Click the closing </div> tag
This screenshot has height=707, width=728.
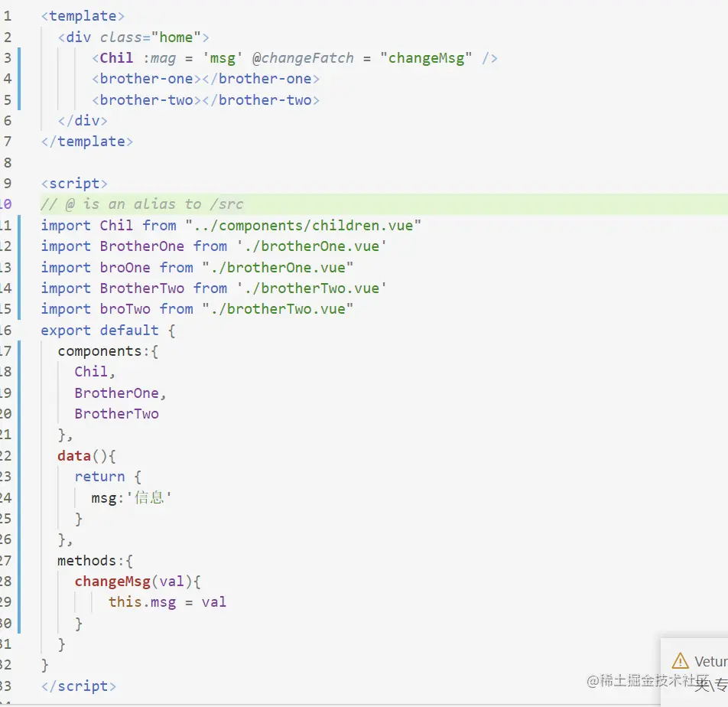click(x=83, y=121)
